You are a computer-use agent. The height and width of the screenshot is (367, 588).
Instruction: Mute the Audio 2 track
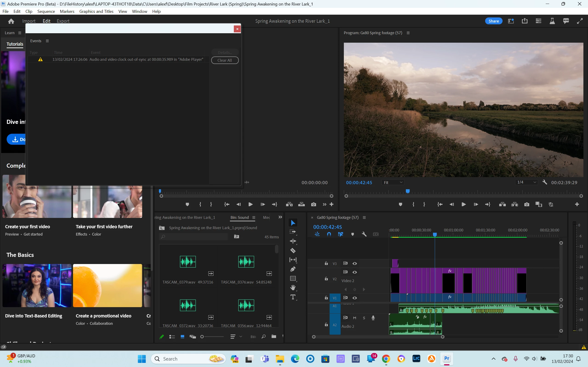pos(354,318)
